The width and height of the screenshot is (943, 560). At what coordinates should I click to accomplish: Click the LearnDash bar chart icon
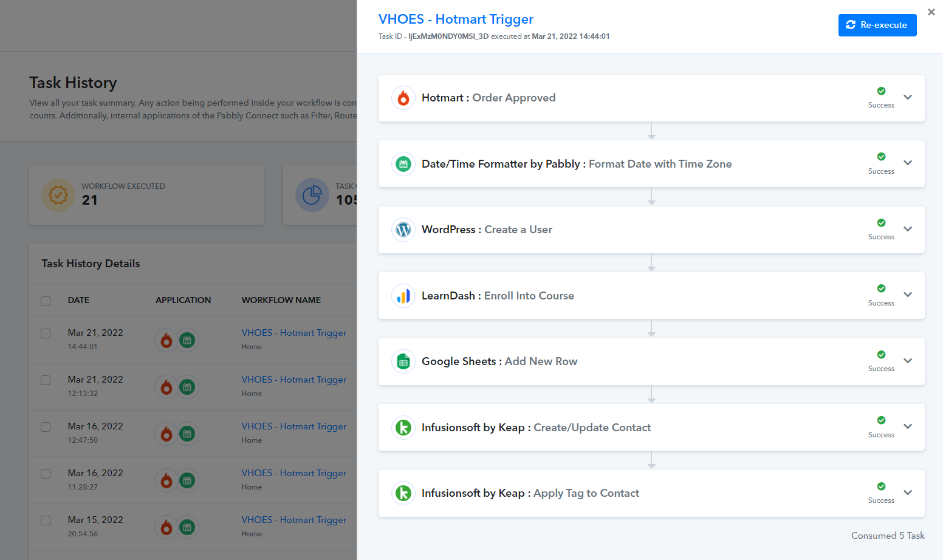tap(403, 296)
